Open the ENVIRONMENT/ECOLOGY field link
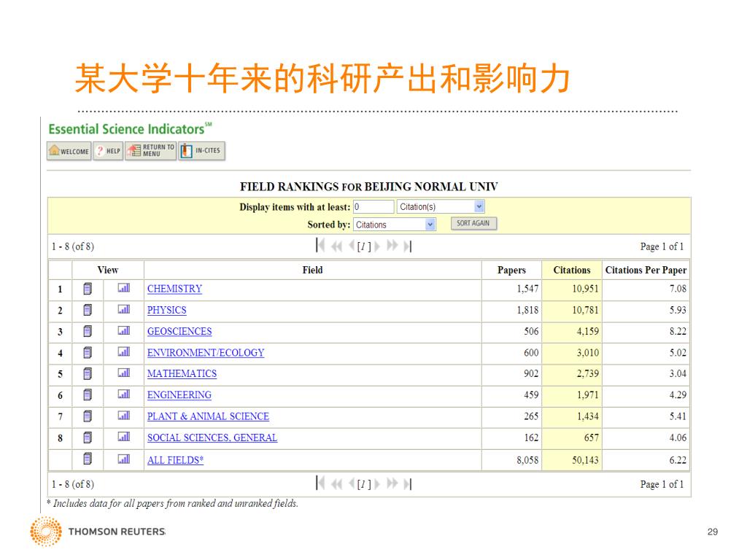The width and height of the screenshot is (747, 560). coord(206,352)
